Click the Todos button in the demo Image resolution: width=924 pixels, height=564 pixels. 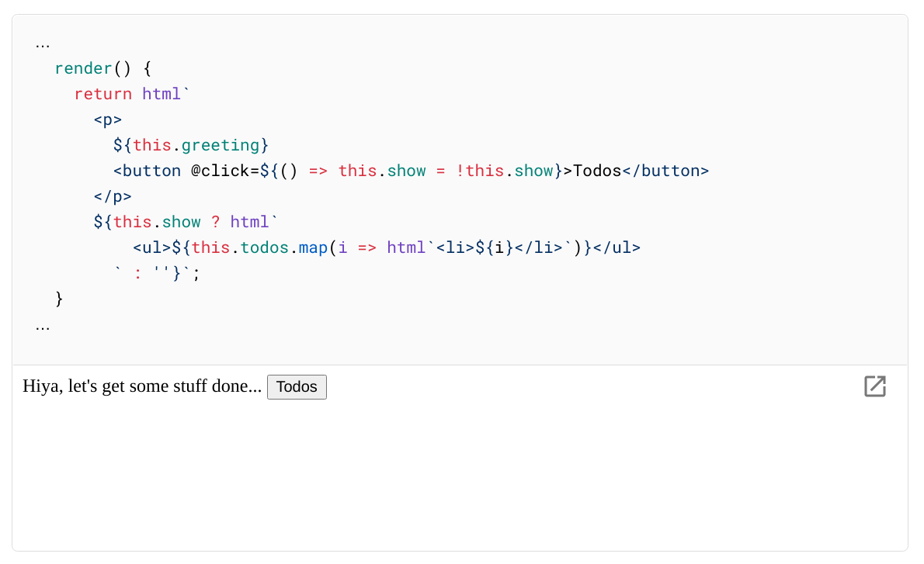(x=297, y=386)
